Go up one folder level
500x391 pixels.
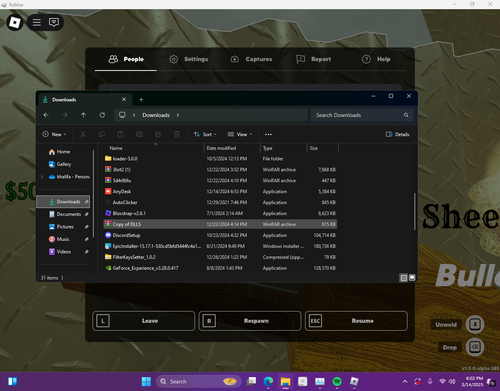point(83,115)
